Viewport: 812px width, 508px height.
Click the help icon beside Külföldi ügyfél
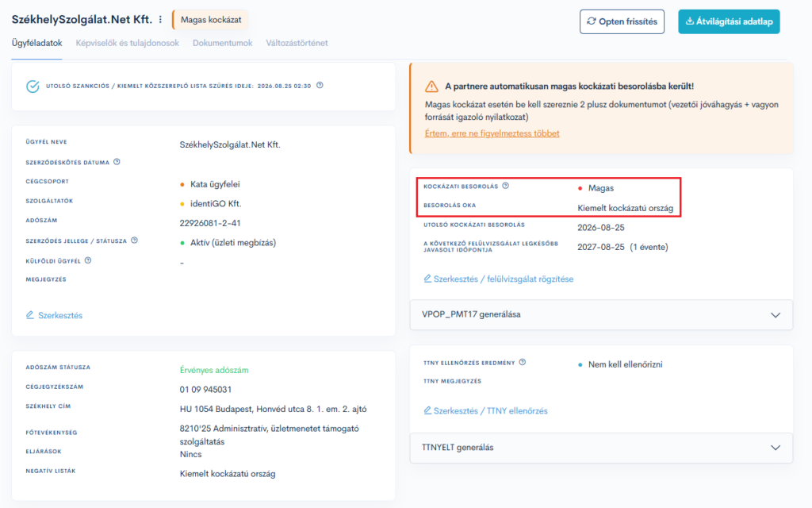click(x=88, y=260)
